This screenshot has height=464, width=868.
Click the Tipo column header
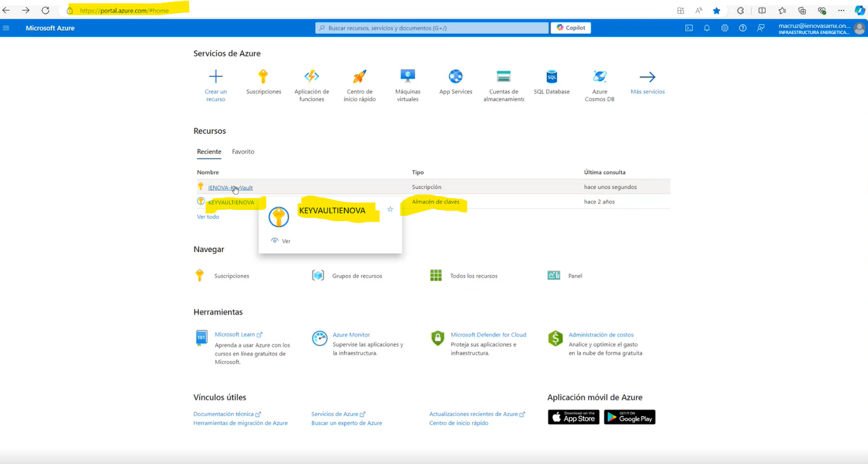click(418, 172)
